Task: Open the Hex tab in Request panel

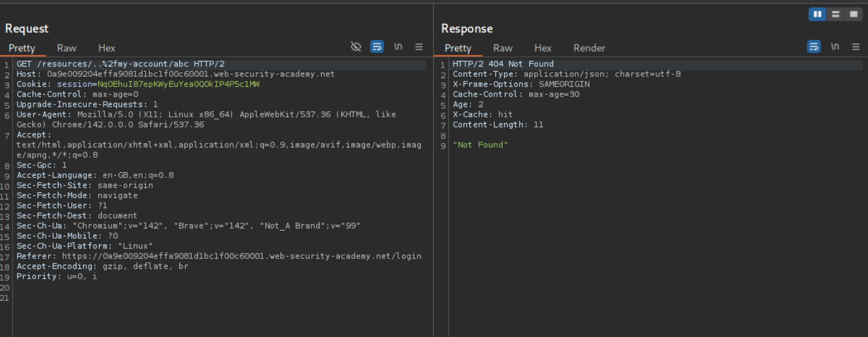Action: 106,48
